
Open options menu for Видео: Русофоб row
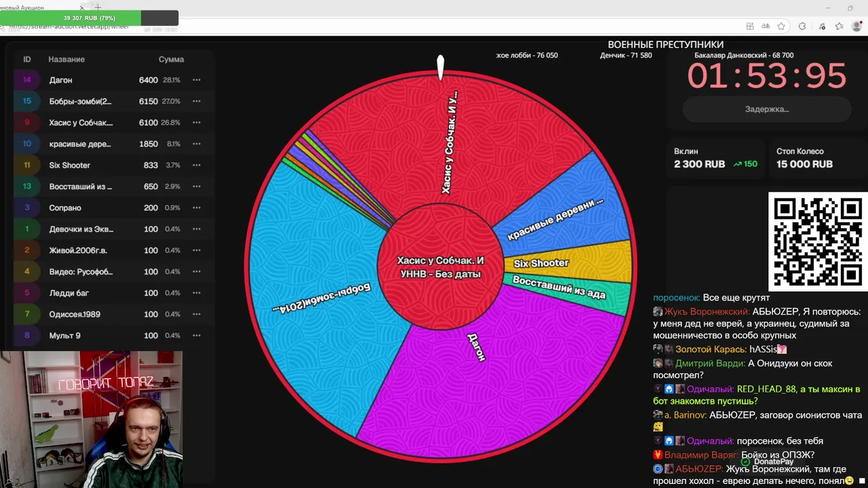pos(196,272)
